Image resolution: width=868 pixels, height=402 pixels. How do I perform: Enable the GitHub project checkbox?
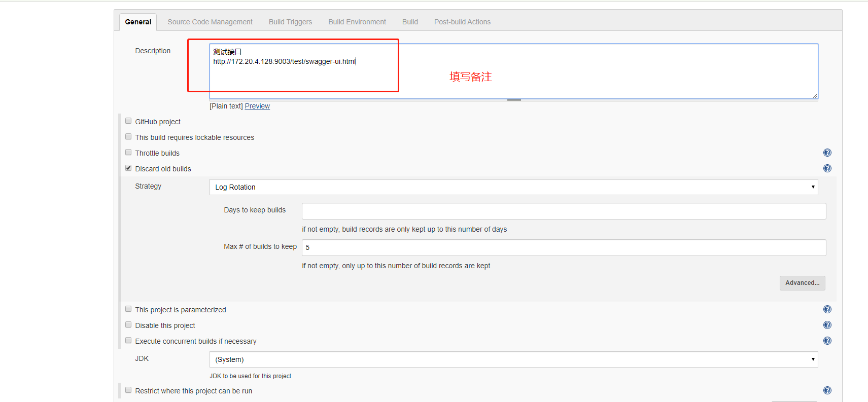[x=128, y=121]
